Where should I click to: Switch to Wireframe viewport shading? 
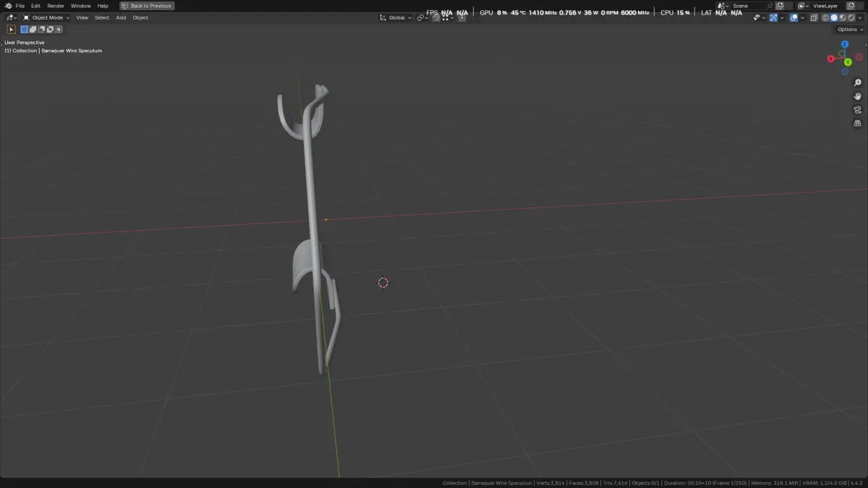coord(825,17)
